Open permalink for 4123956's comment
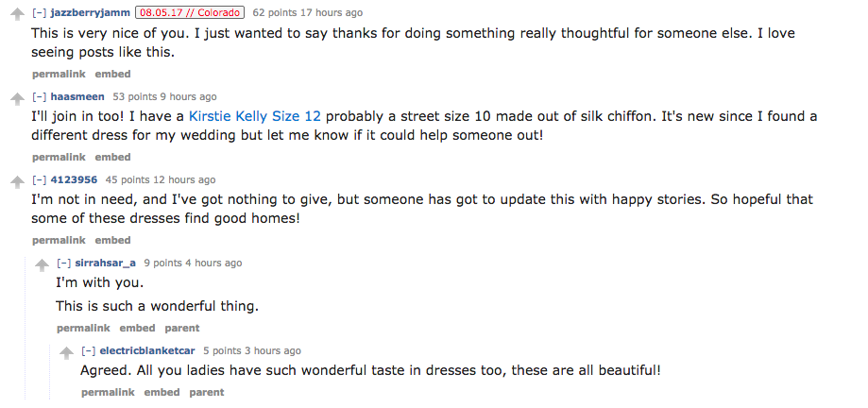This screenshot has height=408, width=868. click(59, 240)
